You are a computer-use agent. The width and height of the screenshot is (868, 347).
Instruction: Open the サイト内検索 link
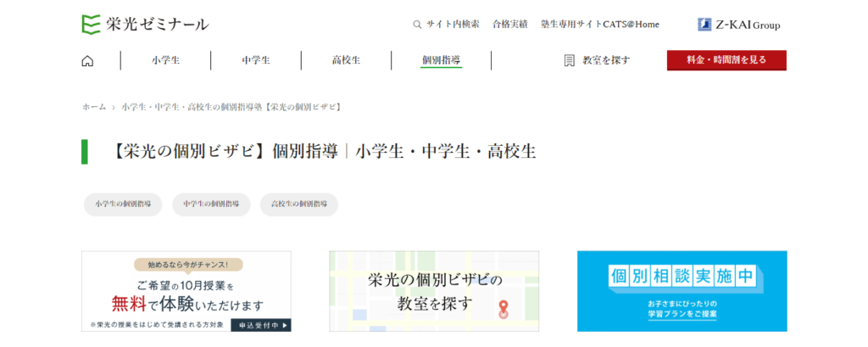click(x=453, y=25)
